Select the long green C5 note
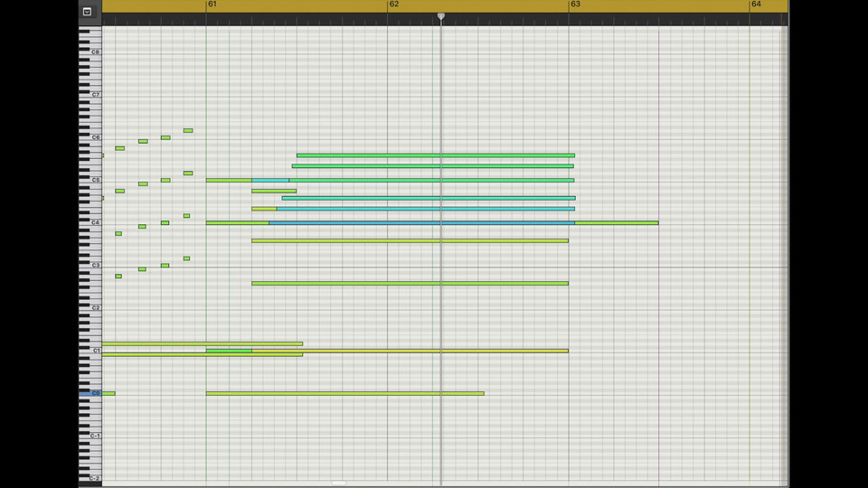868x488 pixels. 431,181
